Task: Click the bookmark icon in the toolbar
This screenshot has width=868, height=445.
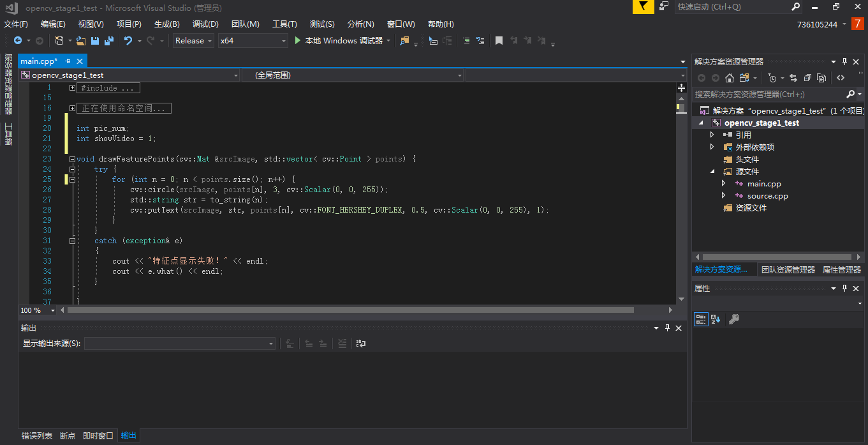Action: coord(499,41)
